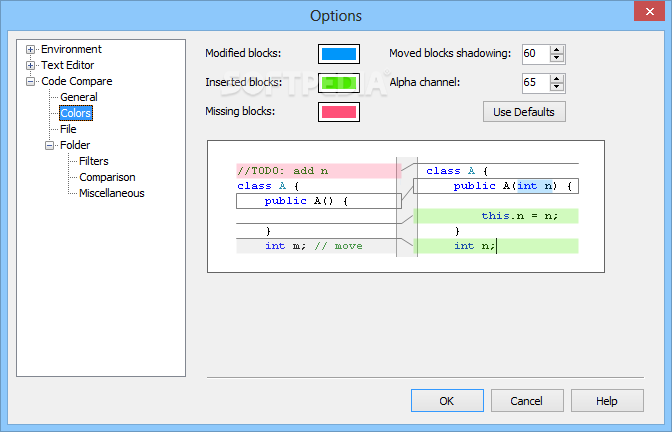Decrease Moved blocks shadowing value
The image size is (672, 432).
tap(556, 58)
